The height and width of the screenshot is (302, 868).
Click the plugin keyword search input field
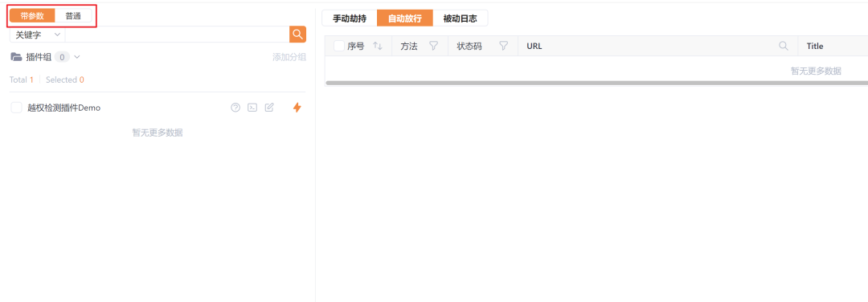[177, 35]
